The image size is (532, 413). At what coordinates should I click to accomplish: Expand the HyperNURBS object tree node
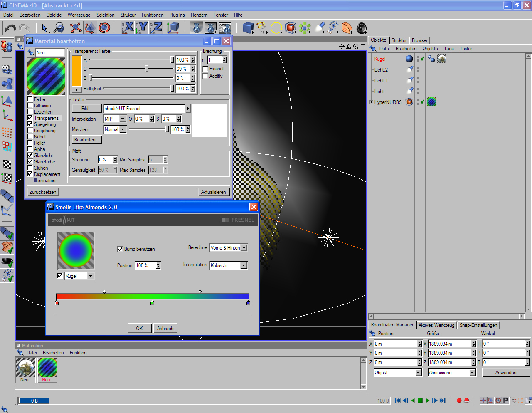[x=372, y=102]
